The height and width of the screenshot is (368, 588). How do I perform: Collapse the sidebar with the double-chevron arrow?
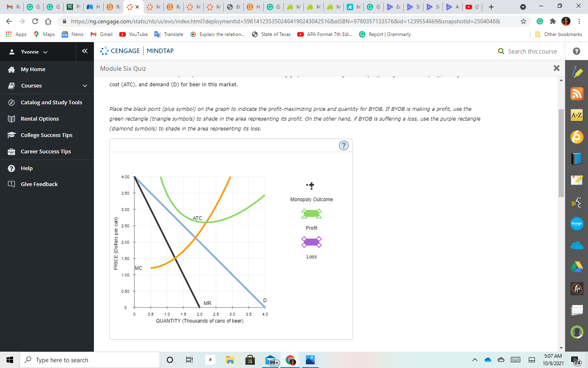tap(85, 51)
